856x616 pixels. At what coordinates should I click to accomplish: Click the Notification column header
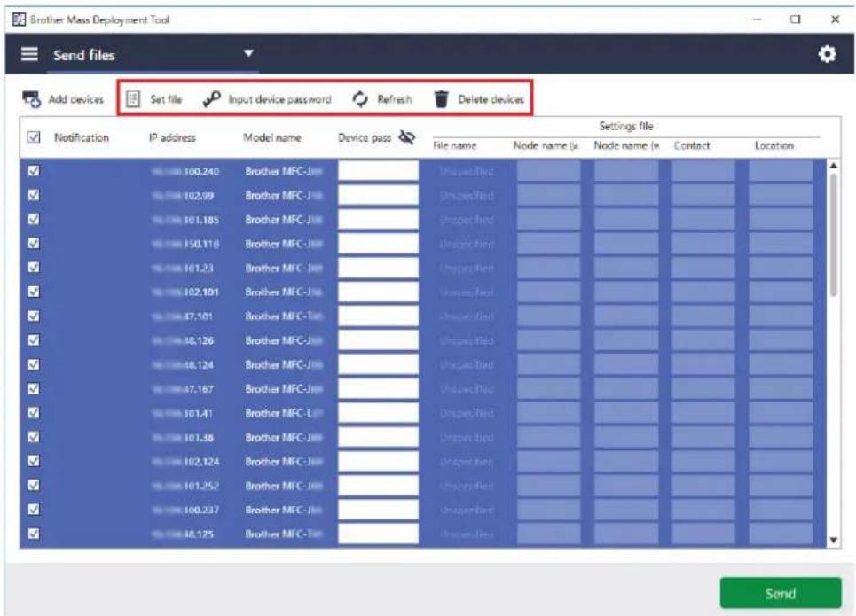pos(82,137)
